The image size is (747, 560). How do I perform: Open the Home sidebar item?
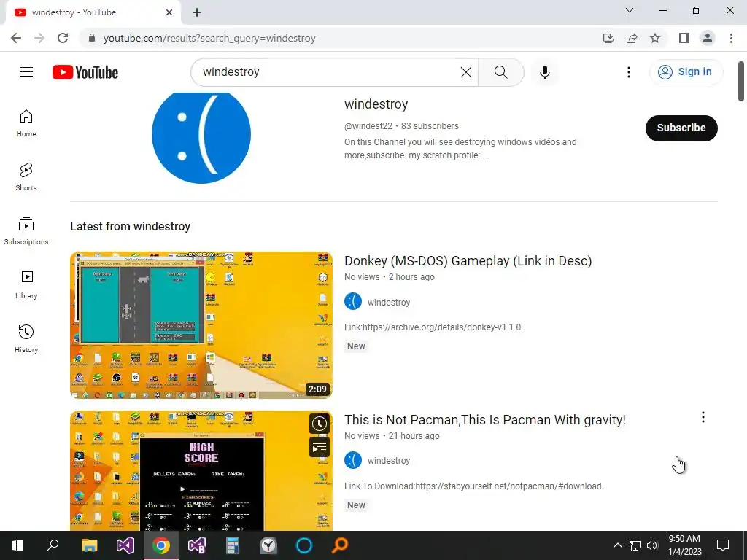(x=26, y=123)
